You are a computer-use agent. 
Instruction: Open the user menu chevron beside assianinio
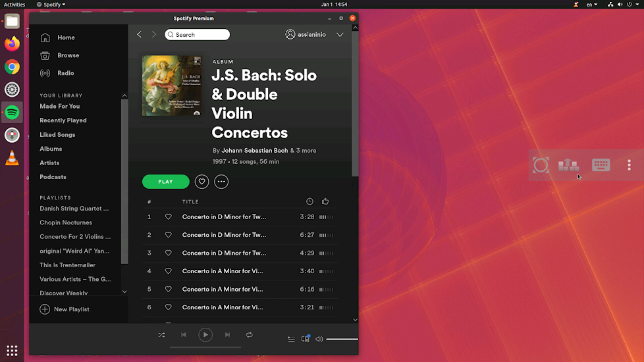coord(340,35)
